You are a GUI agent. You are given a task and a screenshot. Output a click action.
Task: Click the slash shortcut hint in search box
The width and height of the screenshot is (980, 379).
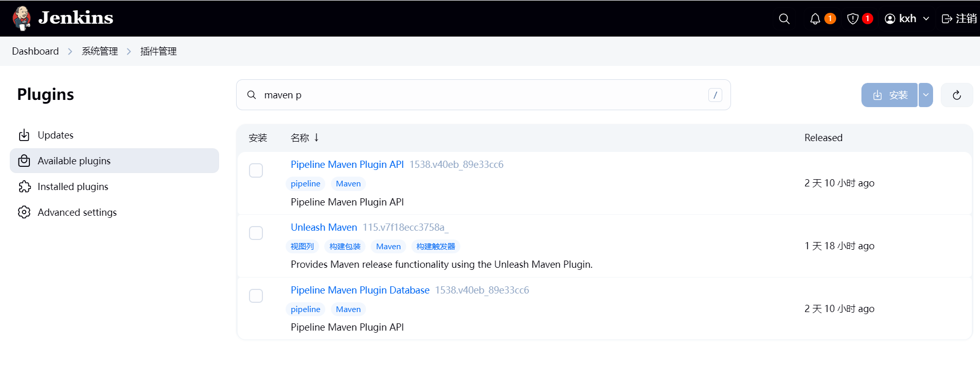click(715, 95)
